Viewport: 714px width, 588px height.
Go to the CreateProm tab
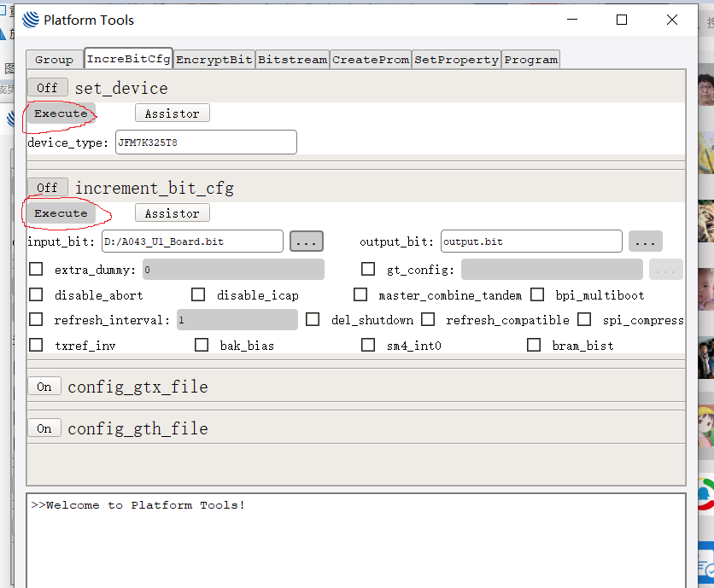point(371,60)
